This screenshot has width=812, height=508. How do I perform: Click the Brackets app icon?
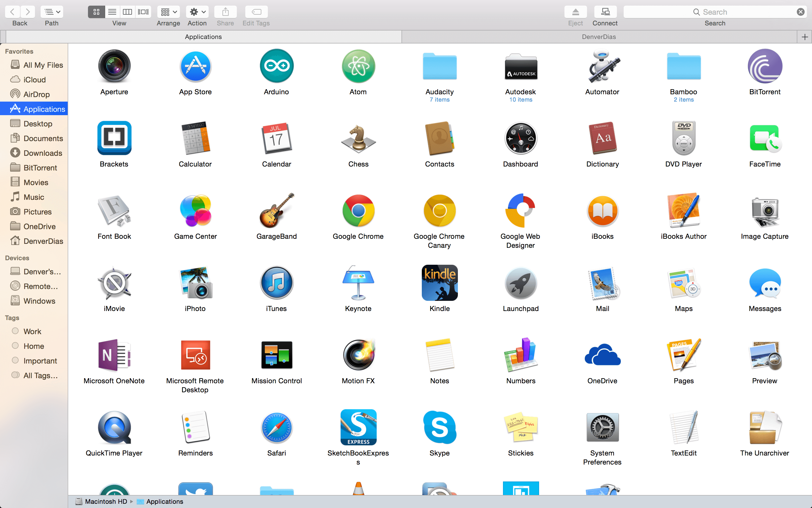point(114,138)
